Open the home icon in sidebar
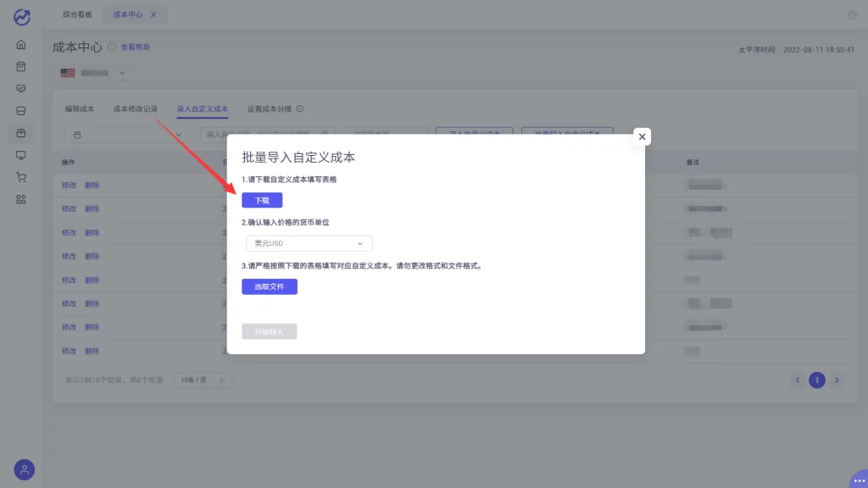 (x=21, y=45)
